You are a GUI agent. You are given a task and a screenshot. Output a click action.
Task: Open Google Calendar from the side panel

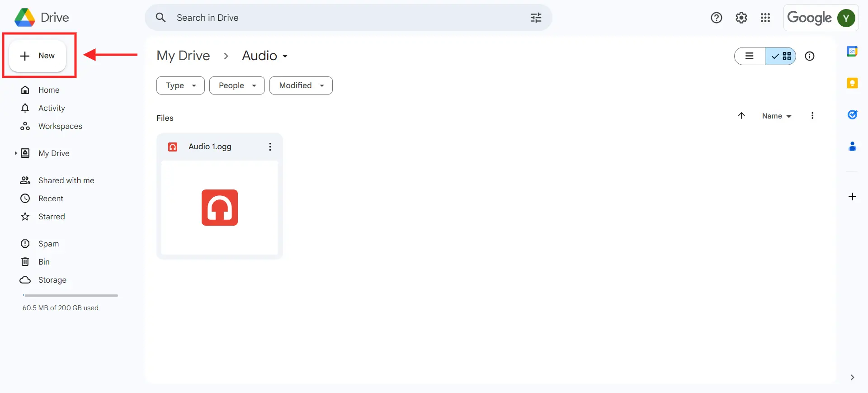[853, 51]
